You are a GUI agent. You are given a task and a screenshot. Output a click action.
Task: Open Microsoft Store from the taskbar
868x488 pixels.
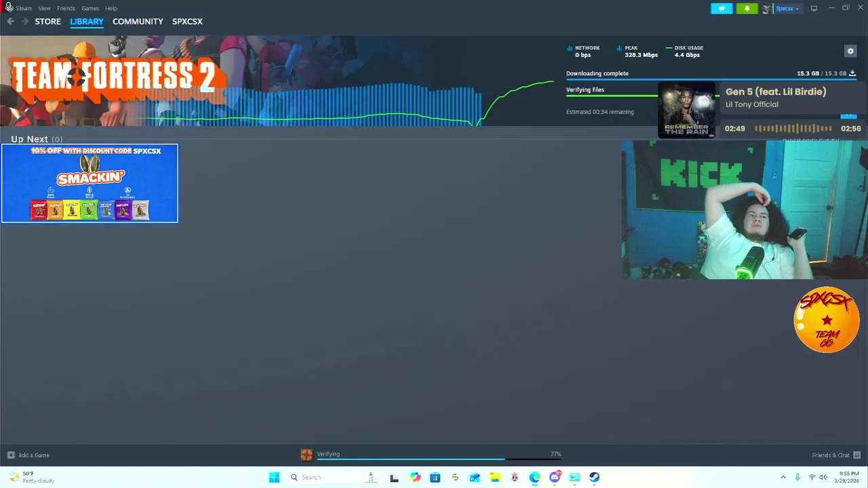pos(435,477)
